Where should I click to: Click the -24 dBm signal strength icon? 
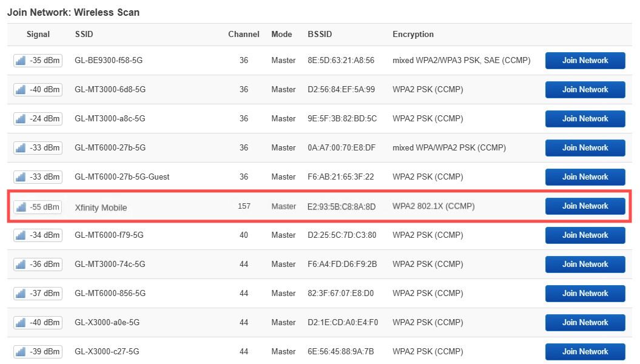tap(21, 119)
